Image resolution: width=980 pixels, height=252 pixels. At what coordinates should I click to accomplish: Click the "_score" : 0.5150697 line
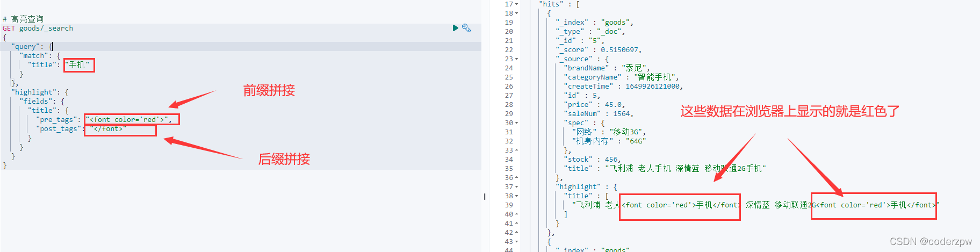(599, 50)
